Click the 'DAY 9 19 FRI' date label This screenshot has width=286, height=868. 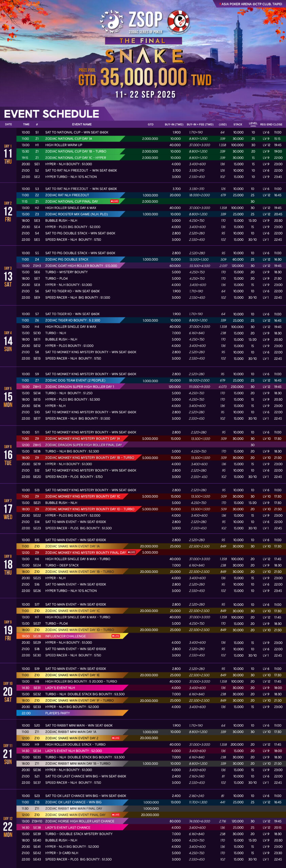8,630
